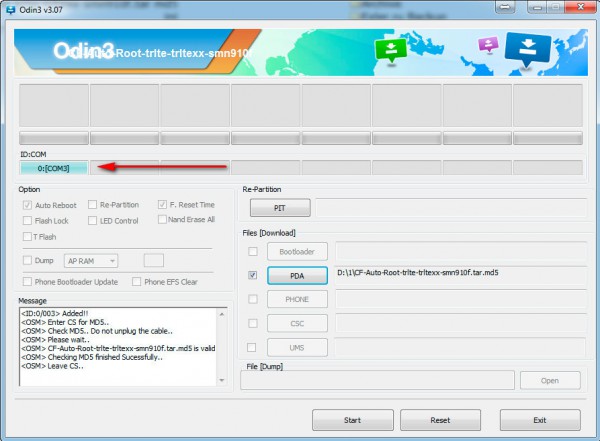Enable the Re-Partition option
This screenshot has width=600, height=441.
[x=93, y=204]
